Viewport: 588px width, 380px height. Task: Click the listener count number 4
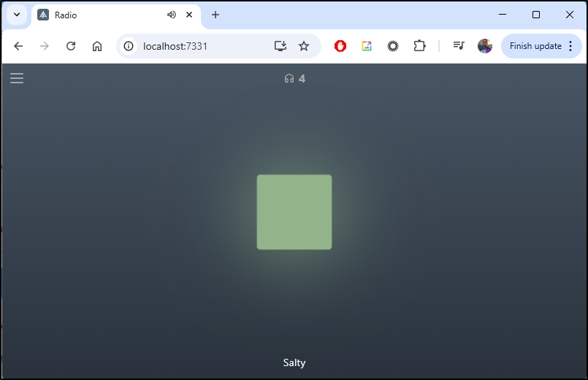(302, 79)
